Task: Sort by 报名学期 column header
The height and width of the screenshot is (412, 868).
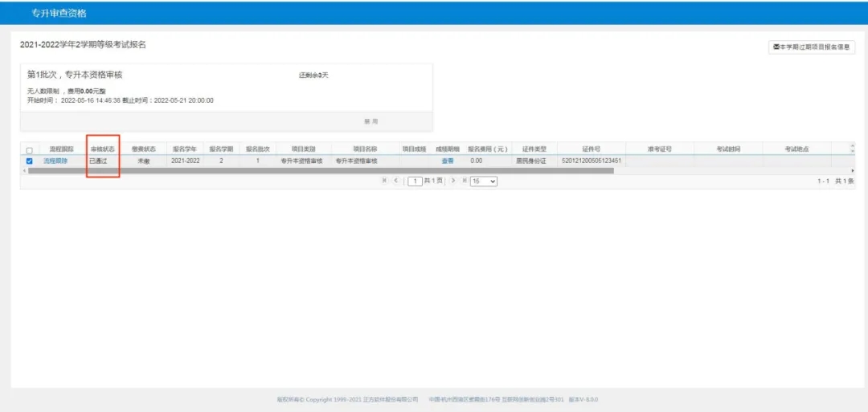Action: pyautogui.click(x=221, y=149)
